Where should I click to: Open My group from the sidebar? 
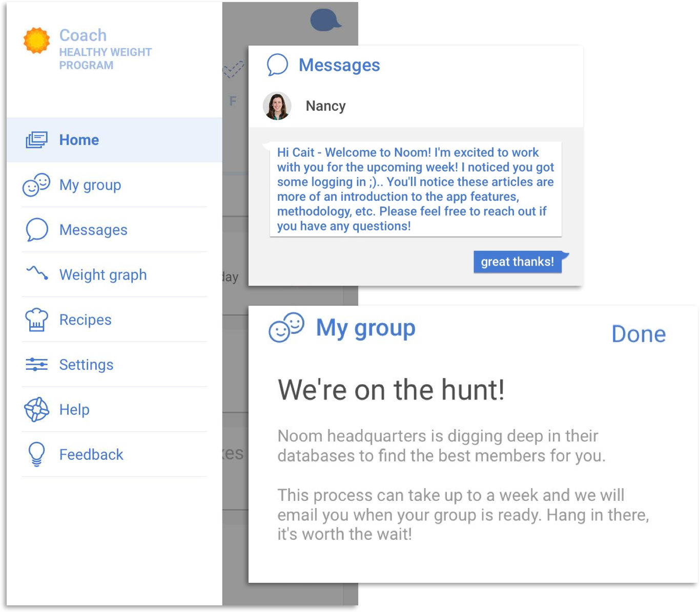coord(114,185)
